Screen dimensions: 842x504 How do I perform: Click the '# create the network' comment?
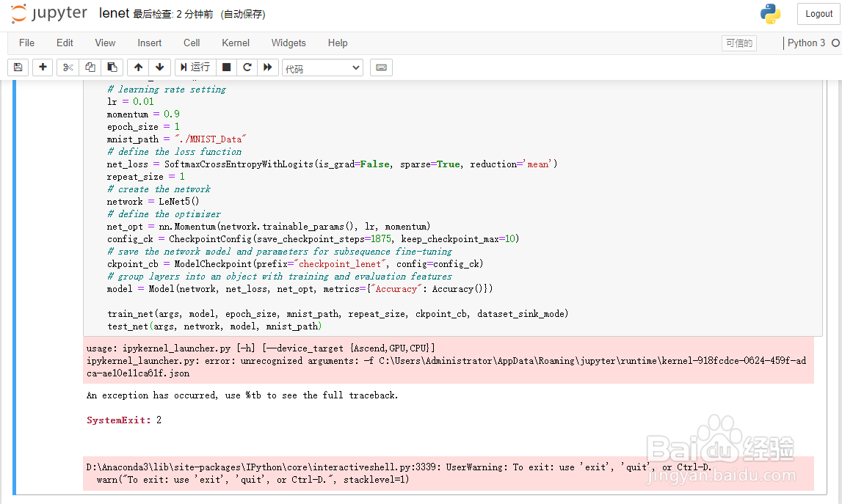click(159, 189)
